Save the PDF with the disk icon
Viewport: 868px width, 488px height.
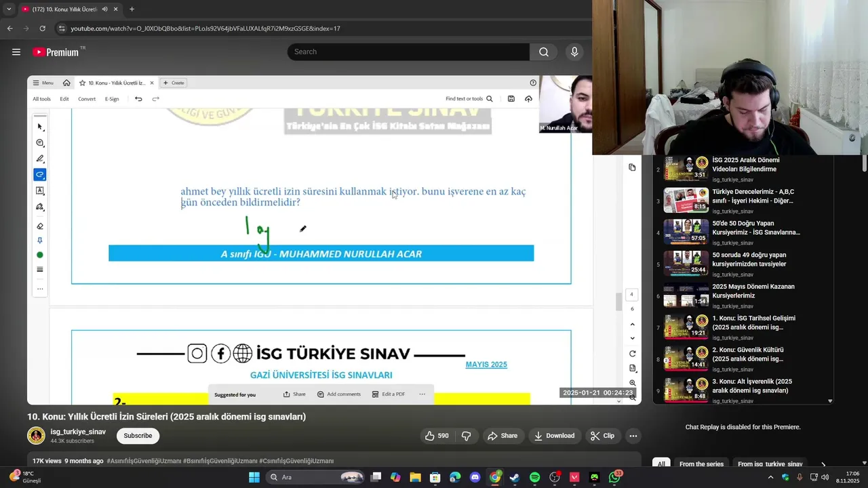click(x=511, y=99)
